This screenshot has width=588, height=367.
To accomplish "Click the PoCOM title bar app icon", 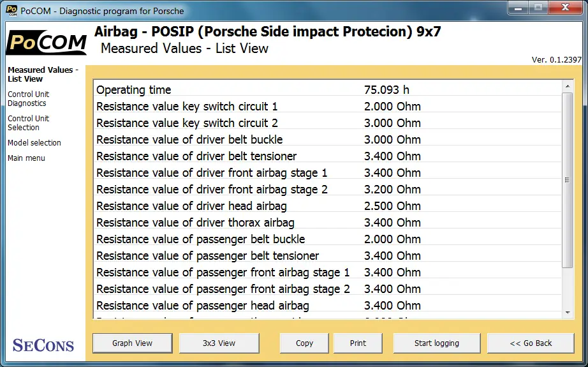I will point(11,10).
